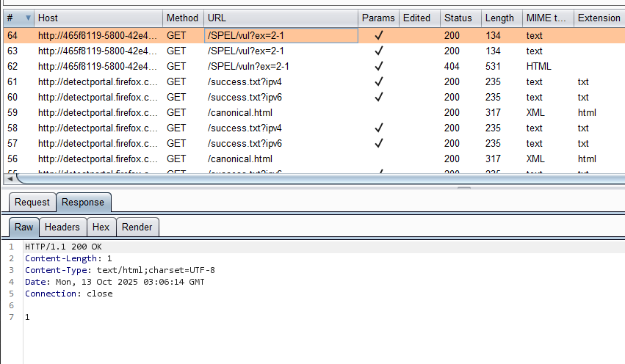Open the Render view tab
The width and height of the screenshot is (625, 364).
click(137, 227)
